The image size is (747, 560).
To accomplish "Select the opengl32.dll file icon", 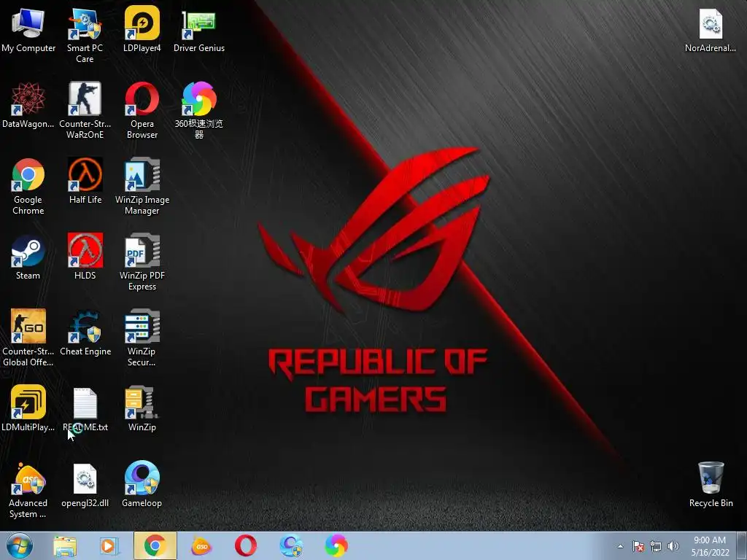I will point(85,485).
